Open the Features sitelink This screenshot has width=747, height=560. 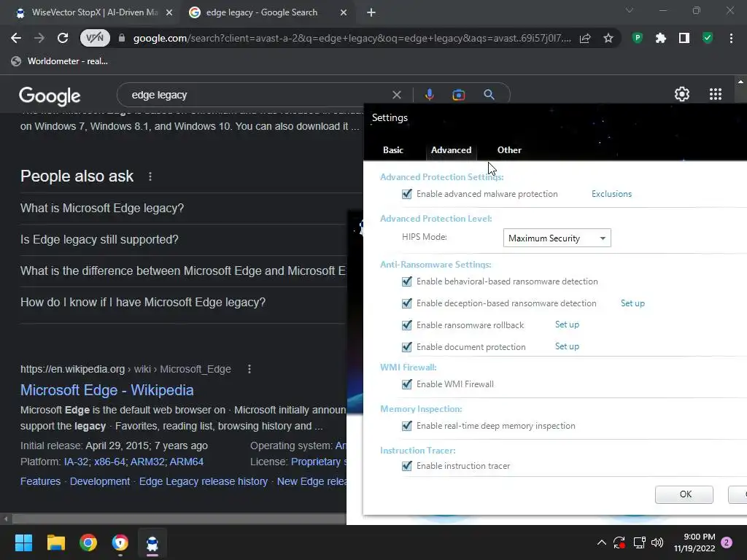[41, 481]
